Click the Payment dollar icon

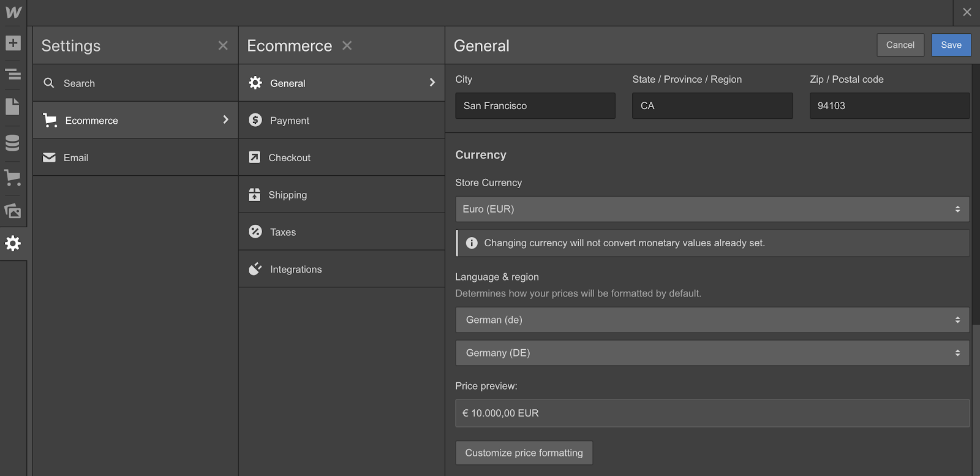pyautogui.click(x=255, y=120)
